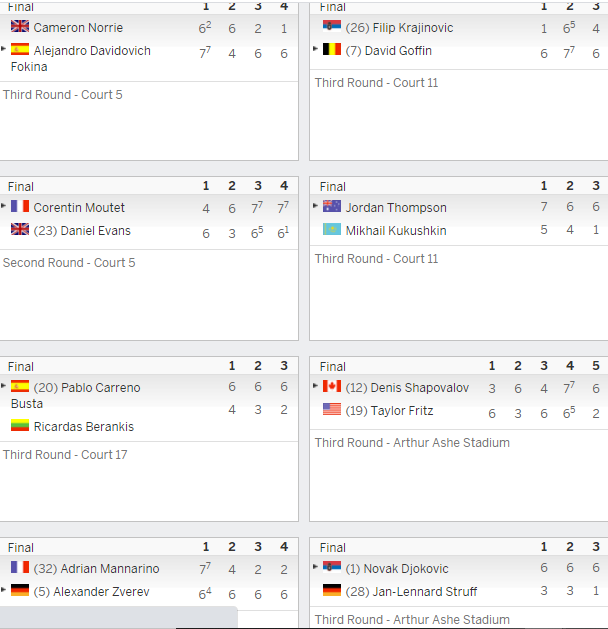Click the Australian flag beside Jordan Thompson
The image size is (608, 629).
[332, 206]
